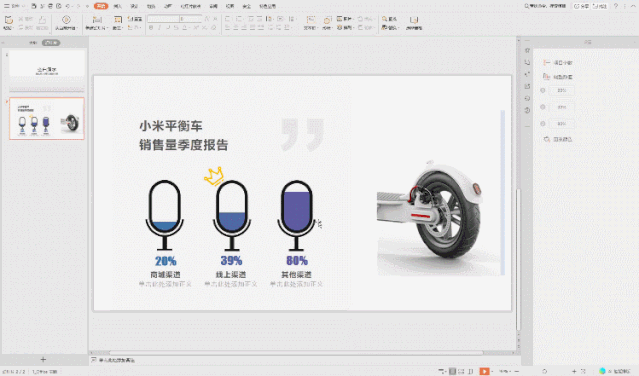The height and width of the screenshot is (376, 639).
Task: Open the View ribbon tab
Action: 230,6
